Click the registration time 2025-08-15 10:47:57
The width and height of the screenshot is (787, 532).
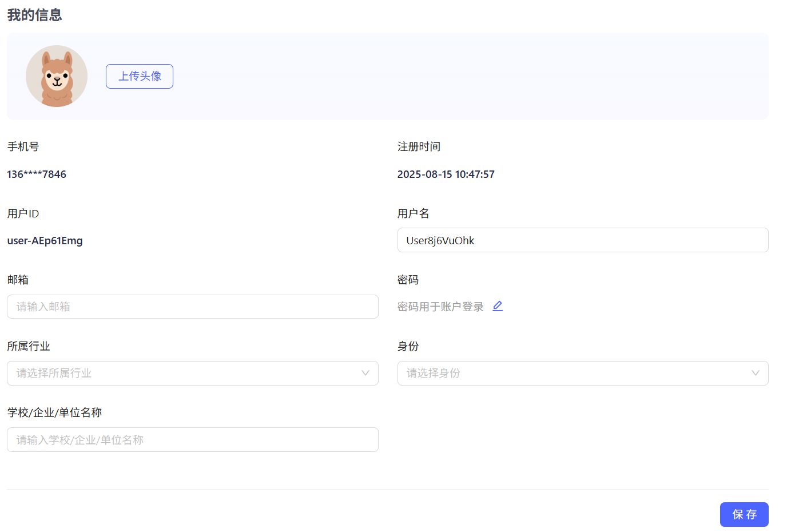coord(446,174)
